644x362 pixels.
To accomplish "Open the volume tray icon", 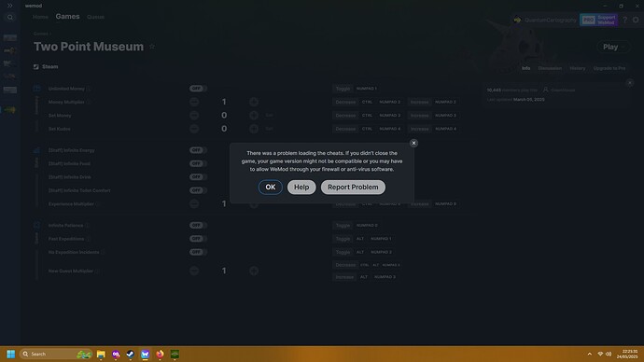I will pos(609,354).
